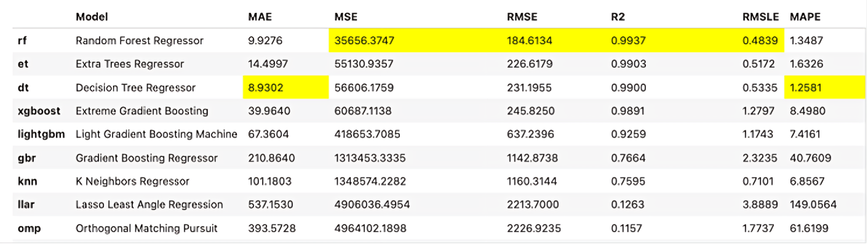Viewport: 868px width, 245px height.
Task: Click Lasso Least Angle Regression cell
Action: point(149,204)
